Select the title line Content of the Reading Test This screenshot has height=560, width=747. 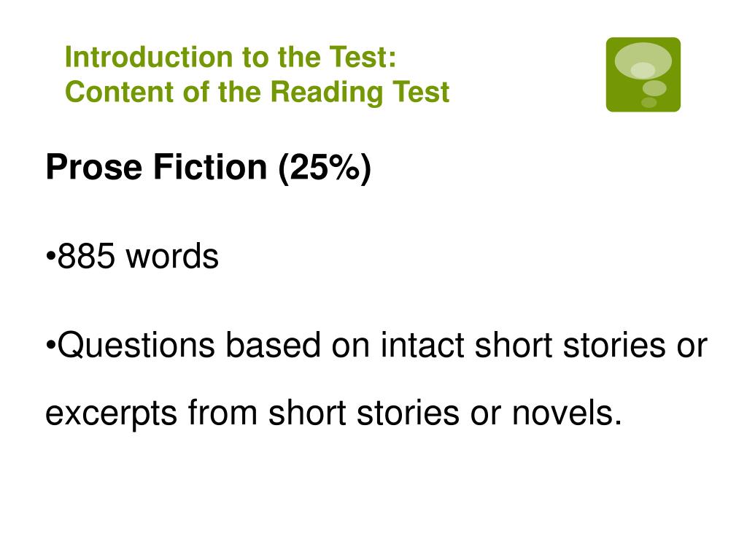258,91
